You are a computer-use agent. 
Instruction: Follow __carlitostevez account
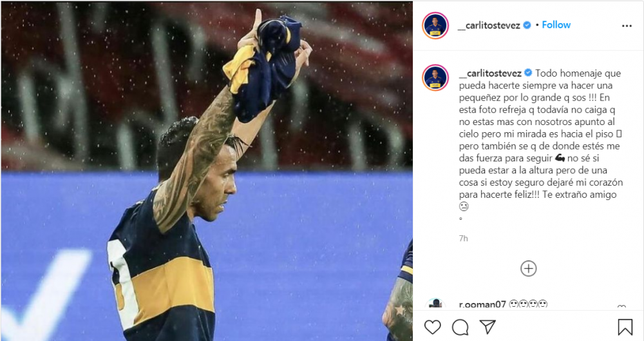click(x=556, y=25)
